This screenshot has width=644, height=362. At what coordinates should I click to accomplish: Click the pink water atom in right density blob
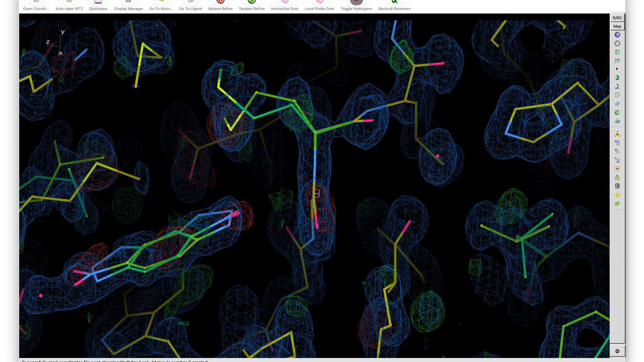[x=437, y=156]
